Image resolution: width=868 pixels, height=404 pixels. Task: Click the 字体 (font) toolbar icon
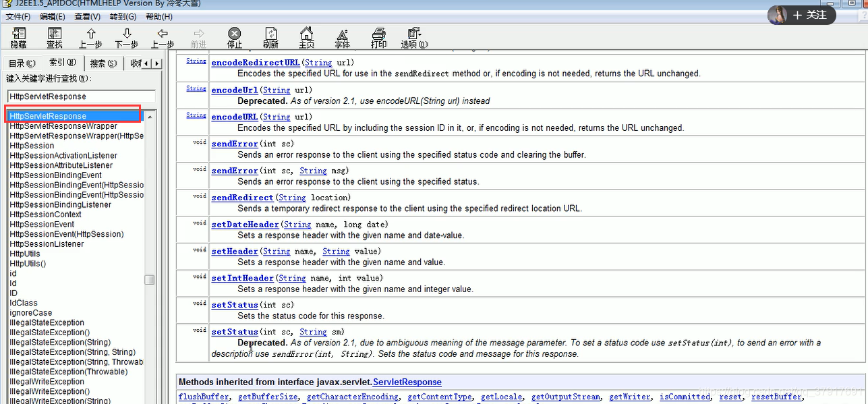[343, 38]
